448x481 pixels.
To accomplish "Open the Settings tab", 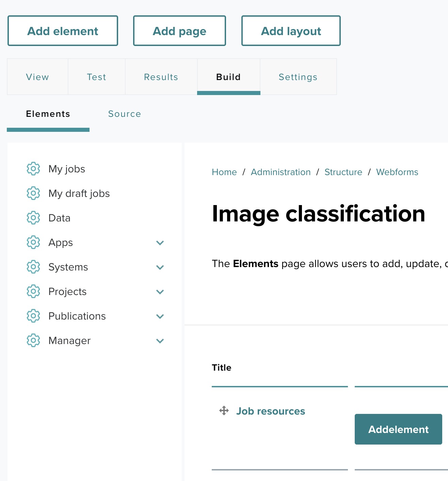I will tap(298, 77).
